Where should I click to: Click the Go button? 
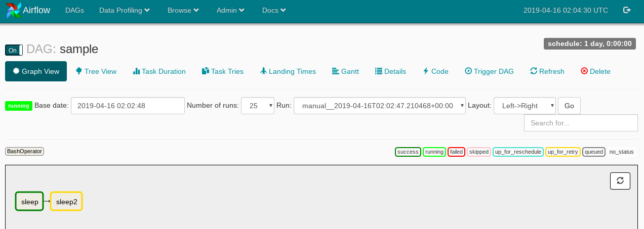point(569,106)
